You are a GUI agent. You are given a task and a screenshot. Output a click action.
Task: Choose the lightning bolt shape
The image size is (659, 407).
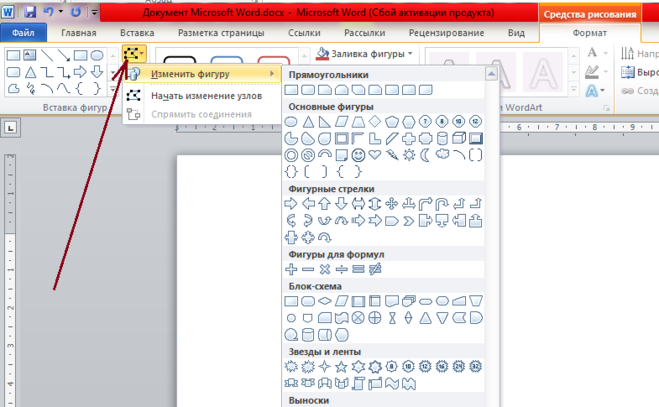click(390, 155)
